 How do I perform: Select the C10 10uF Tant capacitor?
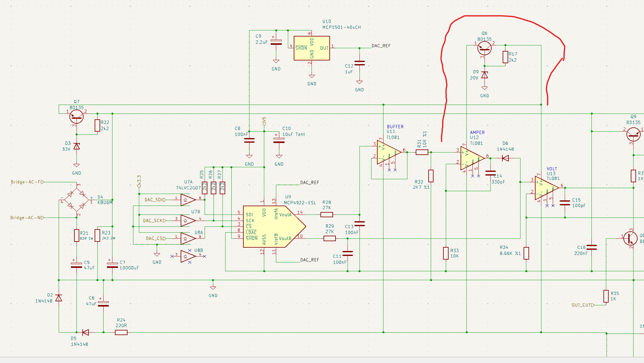[279, 140]
